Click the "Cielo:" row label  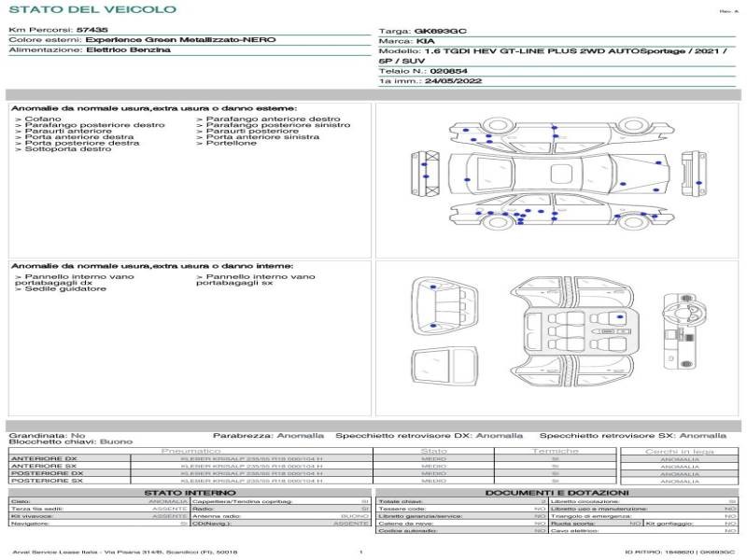(21, 501)
